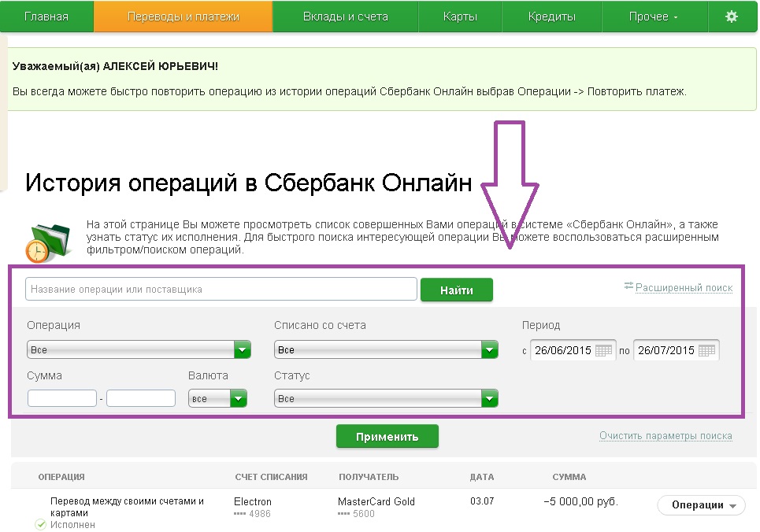Screen dimensions: 760x532
Task: Open settings via the green gear icon
Action: pos(732,16)
